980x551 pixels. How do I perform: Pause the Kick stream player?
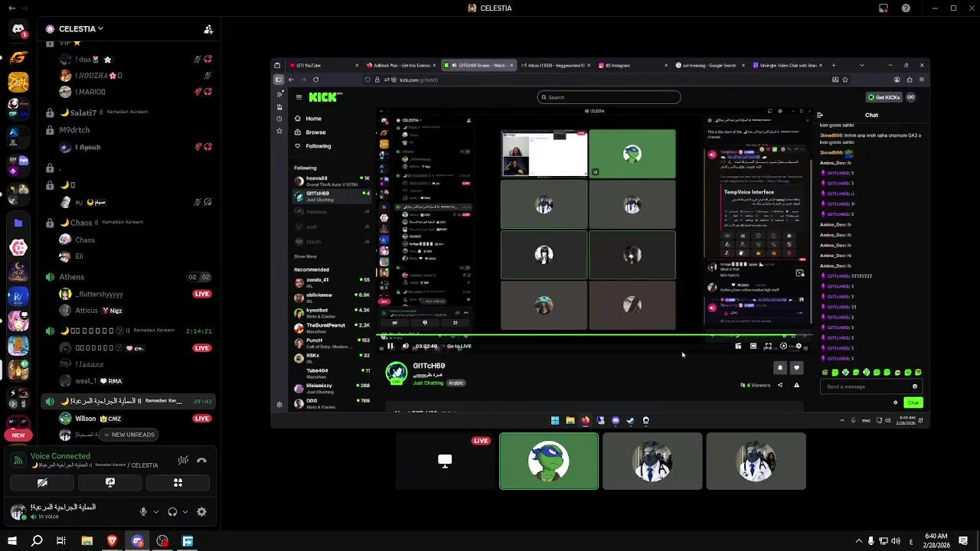coord(390,346)
